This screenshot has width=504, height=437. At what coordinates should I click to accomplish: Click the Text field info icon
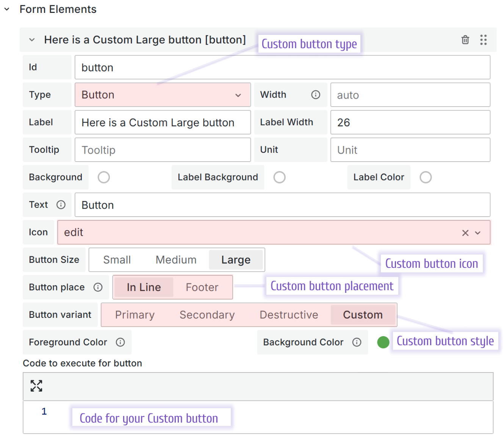coord(61,205)
